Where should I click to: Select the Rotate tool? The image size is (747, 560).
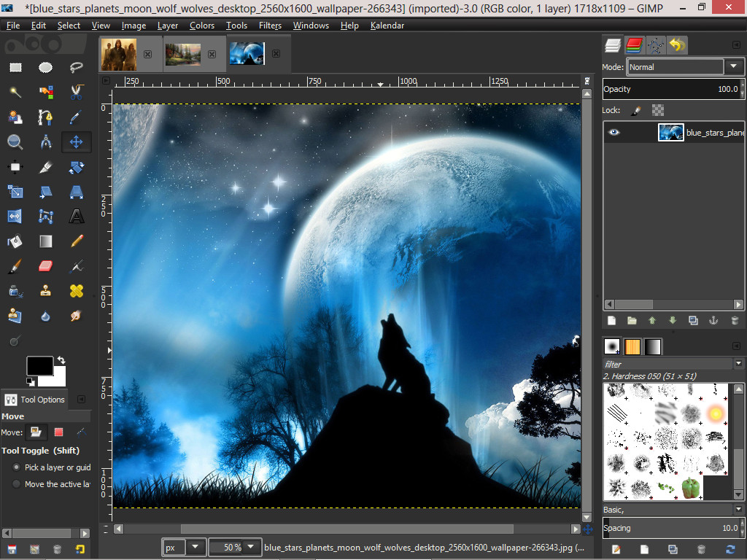tap(76, 167)
